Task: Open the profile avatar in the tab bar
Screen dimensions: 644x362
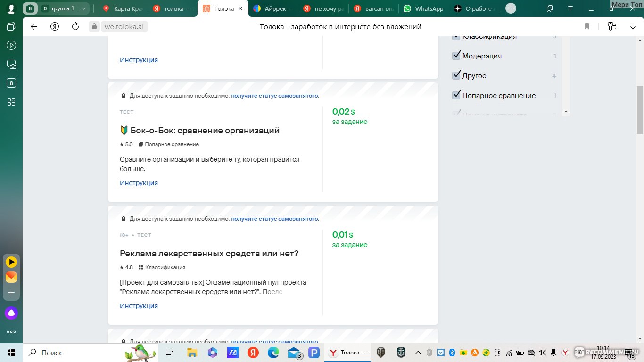Action: point(11,8)
